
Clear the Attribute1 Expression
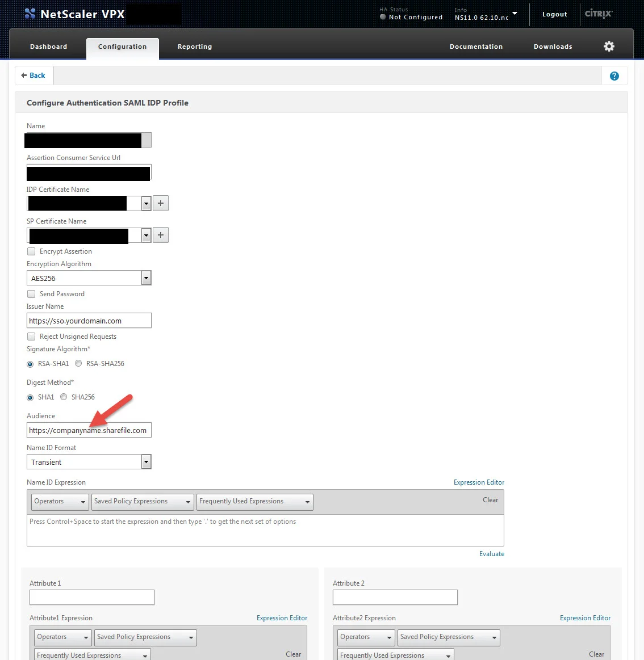tap(293, 654)
